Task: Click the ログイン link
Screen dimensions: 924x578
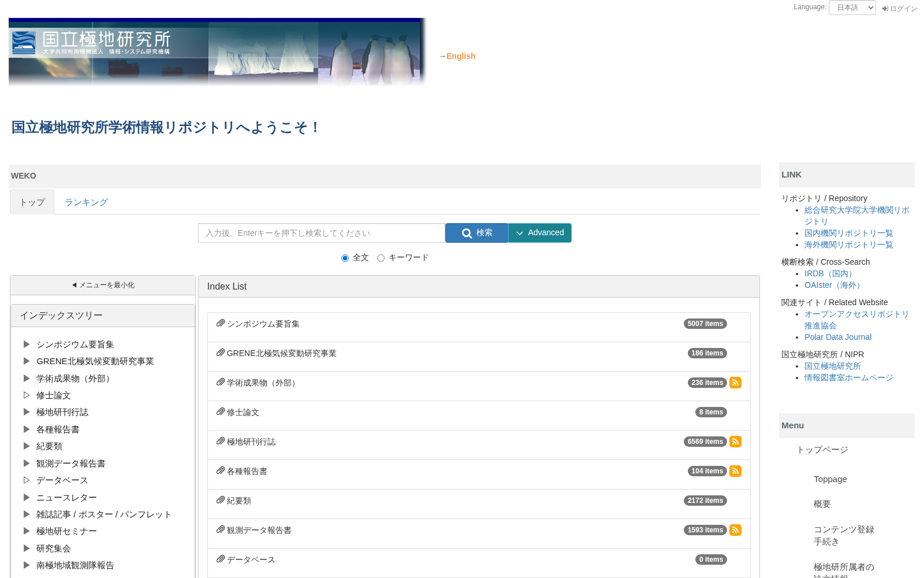Action: [x=904, y=9]
